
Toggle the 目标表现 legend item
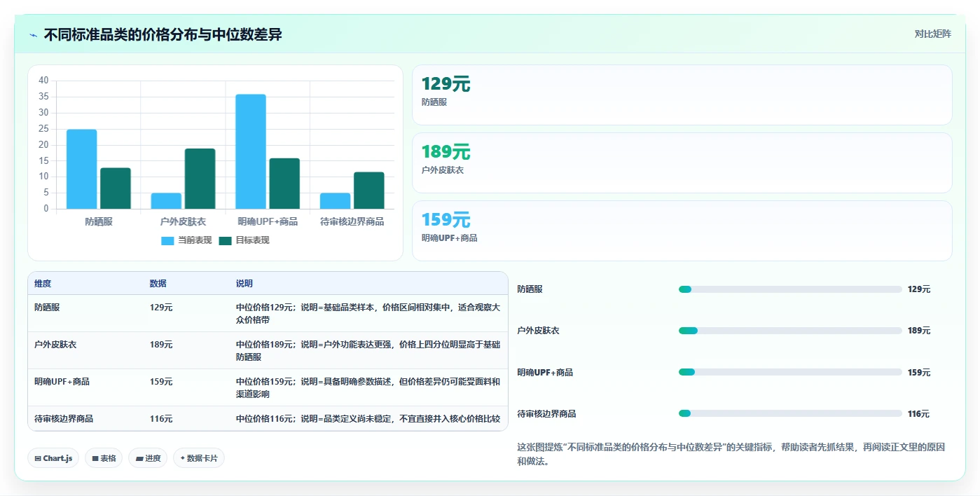[x=244, y=240]
